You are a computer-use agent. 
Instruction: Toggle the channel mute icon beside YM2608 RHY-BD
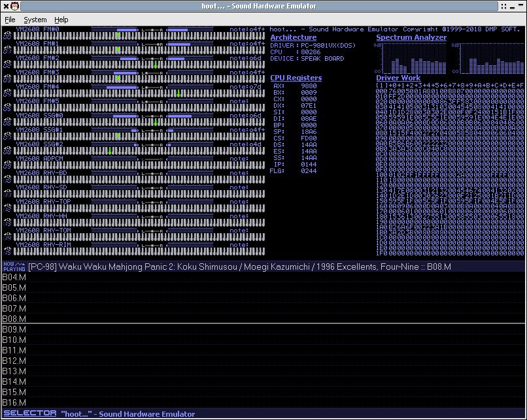[7, 179]
